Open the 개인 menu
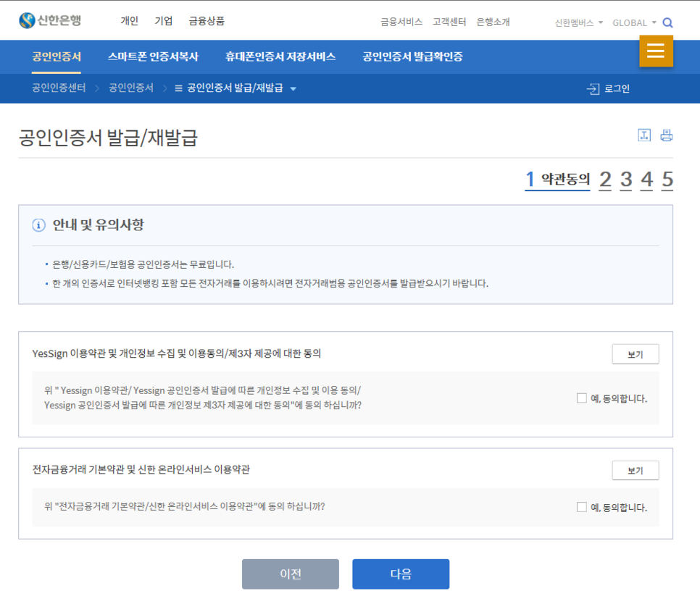The image size is (700, 604). 130,21
